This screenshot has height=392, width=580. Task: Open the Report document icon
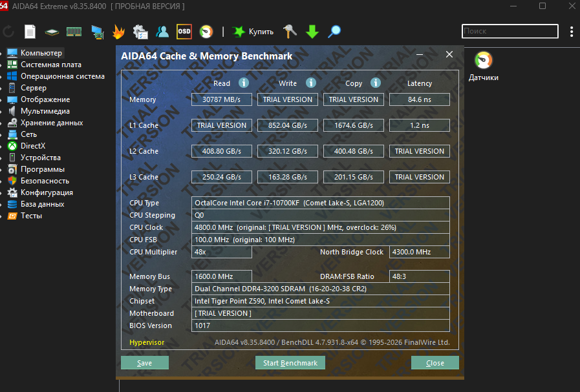click(30, 32)
